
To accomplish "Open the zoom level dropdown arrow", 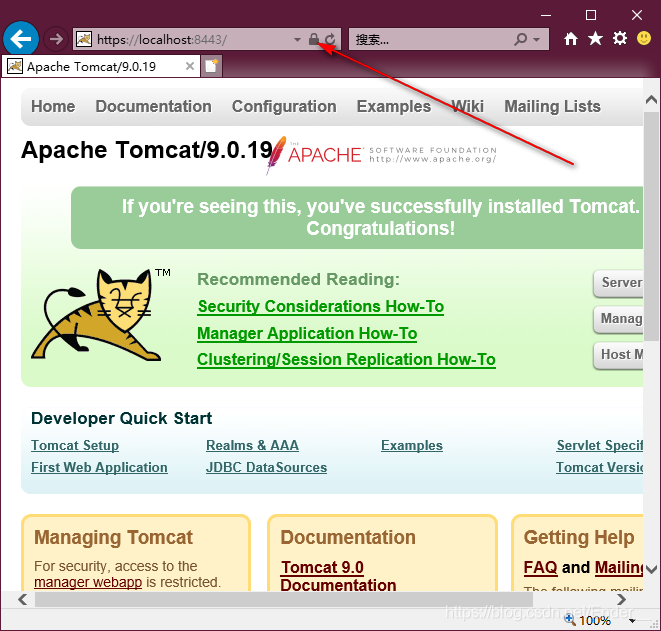I will pyautogui.click(x=632, y=621).
